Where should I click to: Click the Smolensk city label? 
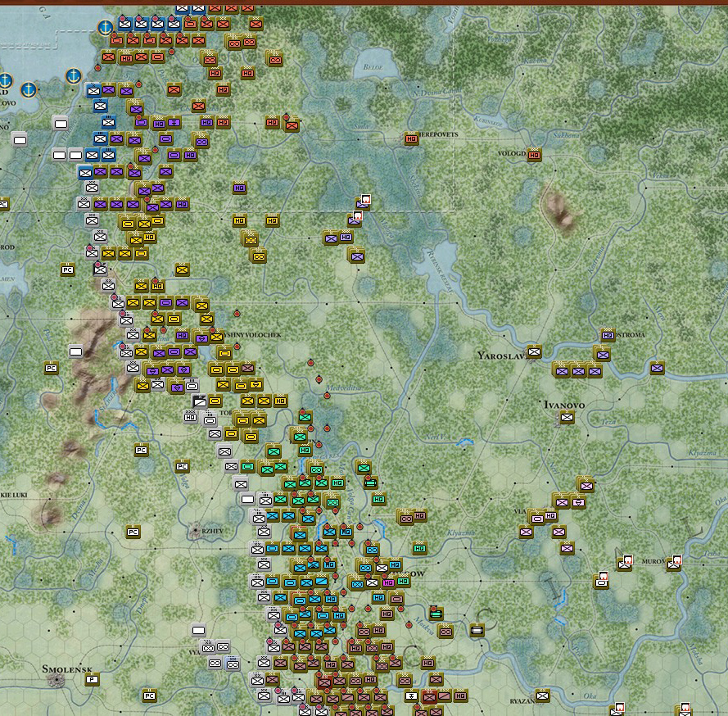67,670
